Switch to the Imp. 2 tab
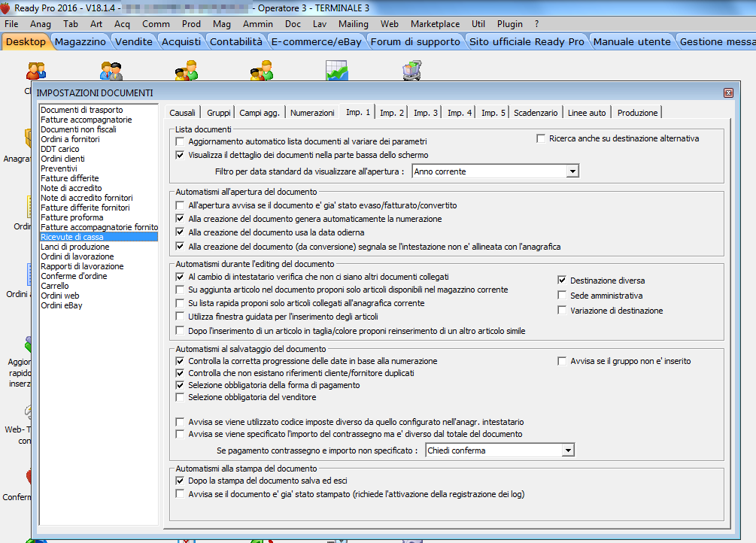 click(x=391, y=113)
